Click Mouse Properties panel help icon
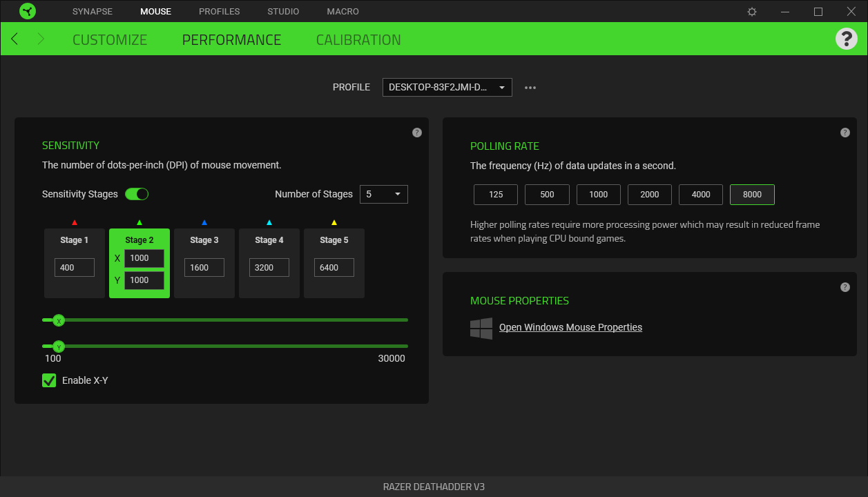This screenshot has width=868, height=497. pos(845,287)
